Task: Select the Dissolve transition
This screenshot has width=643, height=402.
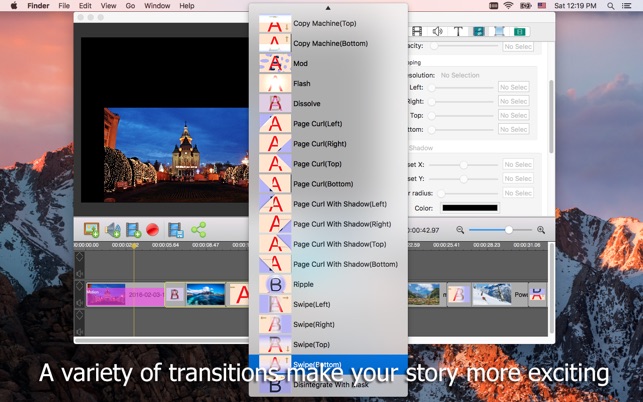Action: [x=328, y=104]
